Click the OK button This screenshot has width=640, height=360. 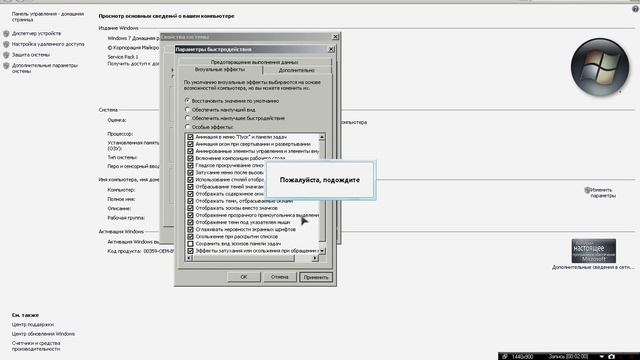[x=244, y=277]
